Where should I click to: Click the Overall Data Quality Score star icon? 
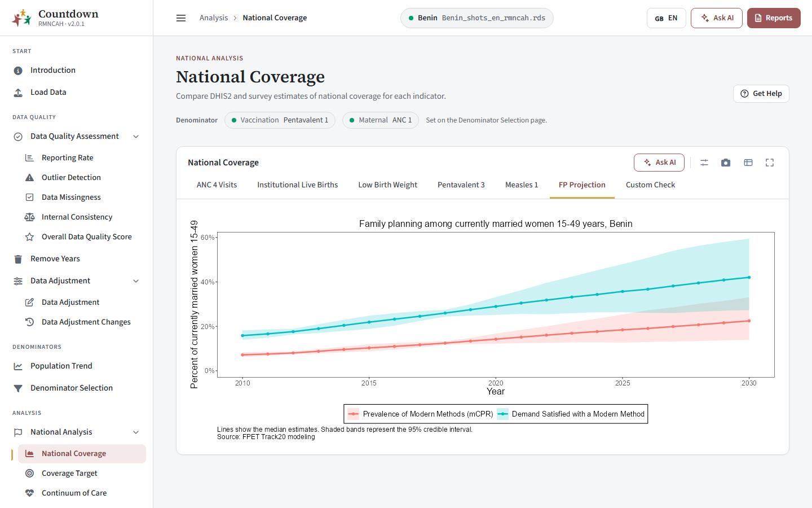[x=29, y=237]
